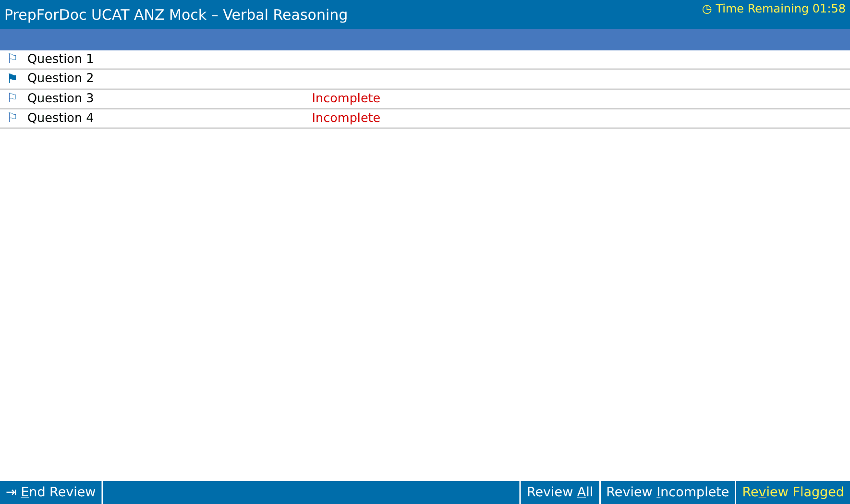
Task: Click the PrepForDoc UCAT ANZ Mock title
Action: coord(176,15)
